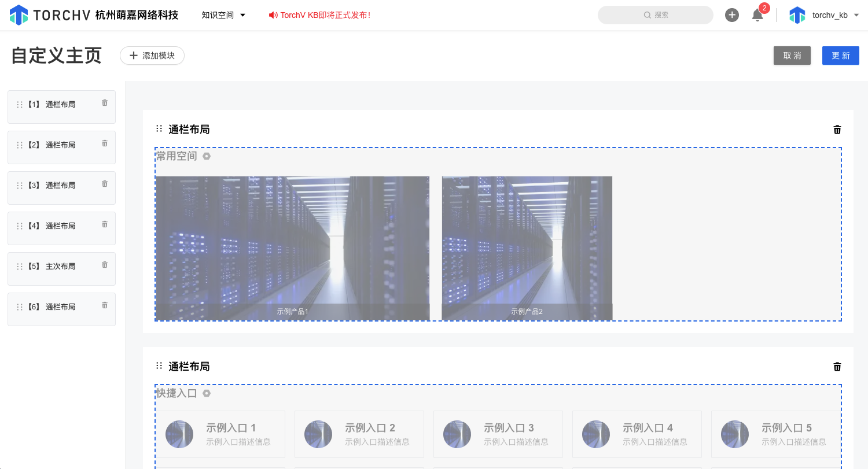868x469 pixels.
Task: Select sidebar item 【5】 主次布局
Action: pos(61,269)
